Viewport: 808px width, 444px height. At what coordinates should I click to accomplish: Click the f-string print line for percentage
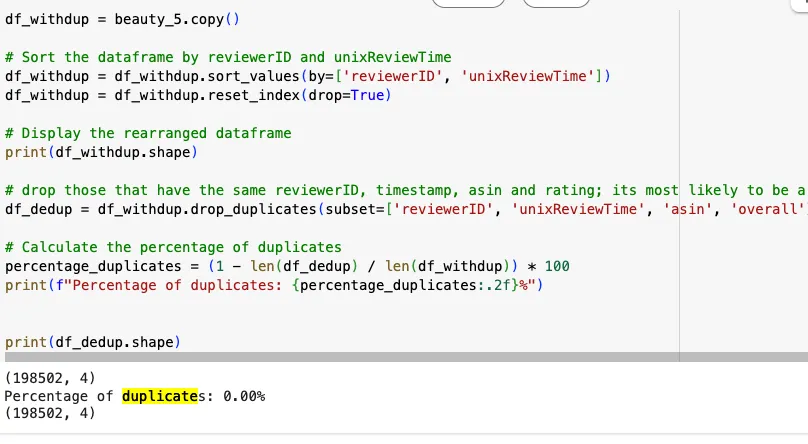(274, 285)
